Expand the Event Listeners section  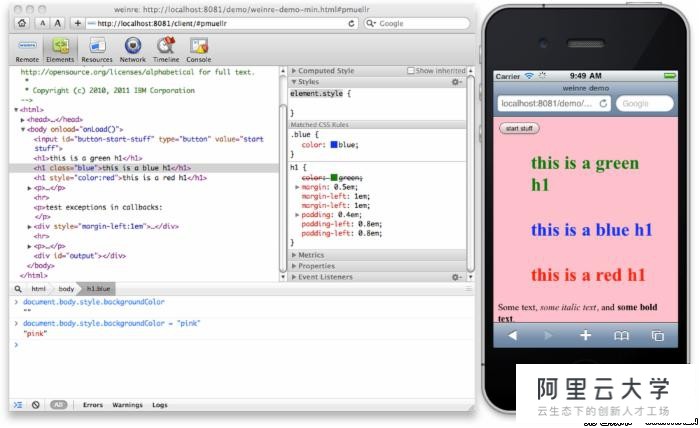click(x=294, y=277)
